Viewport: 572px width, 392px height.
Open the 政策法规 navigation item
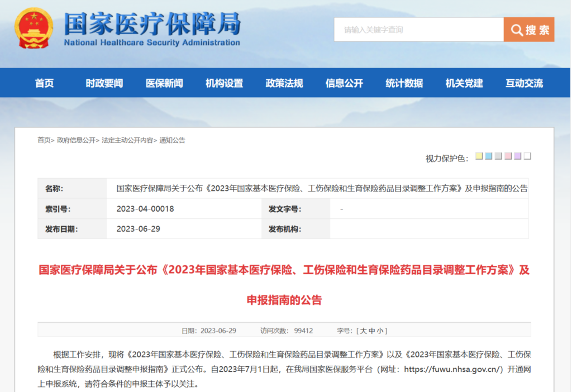coord(284,83)
